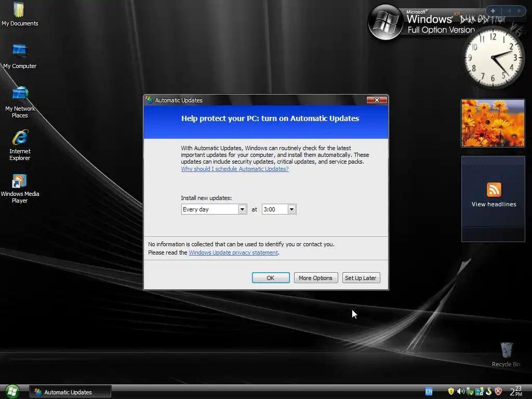Expand the 3:00 time dropdown

292,209
